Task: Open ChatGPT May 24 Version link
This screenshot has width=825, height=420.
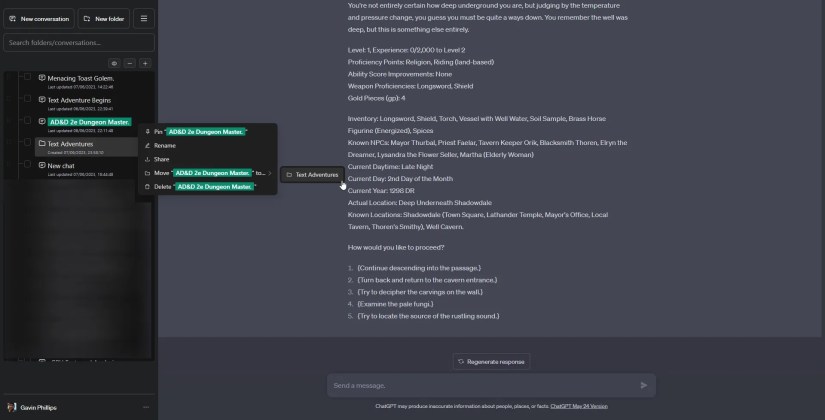Action: 579,406
